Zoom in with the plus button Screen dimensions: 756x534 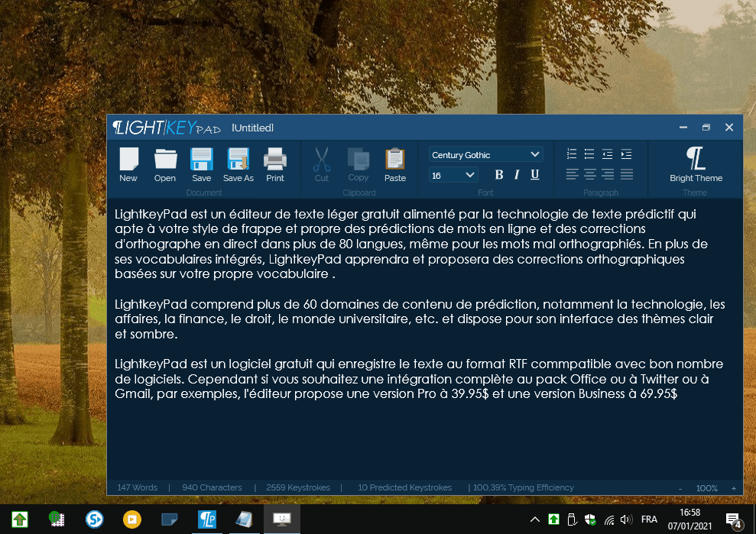pos(733,488)
